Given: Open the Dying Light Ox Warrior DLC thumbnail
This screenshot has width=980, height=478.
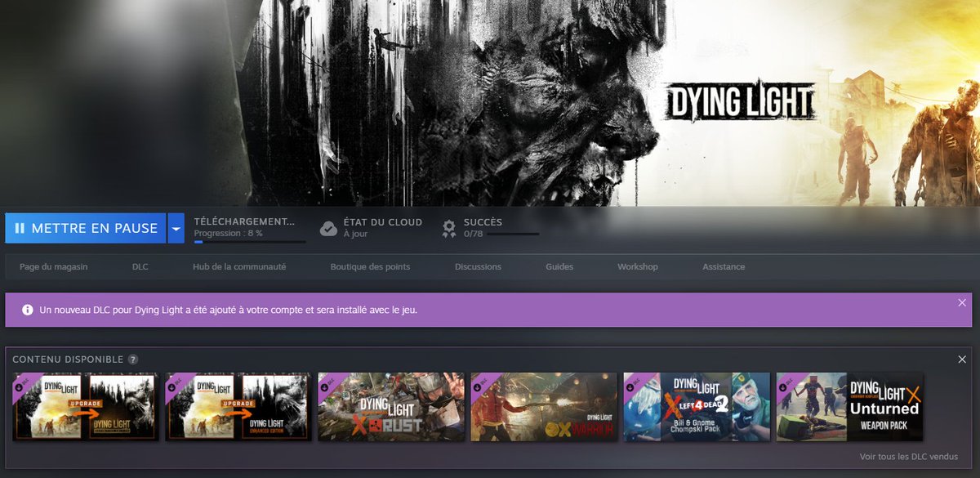Looking at the screenshot, I should pos(544,407).
